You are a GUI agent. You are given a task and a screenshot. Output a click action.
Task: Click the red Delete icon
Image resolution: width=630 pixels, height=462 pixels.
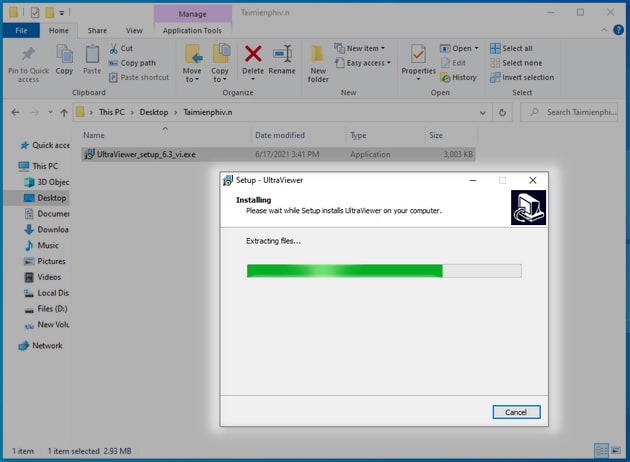[253, 56]
